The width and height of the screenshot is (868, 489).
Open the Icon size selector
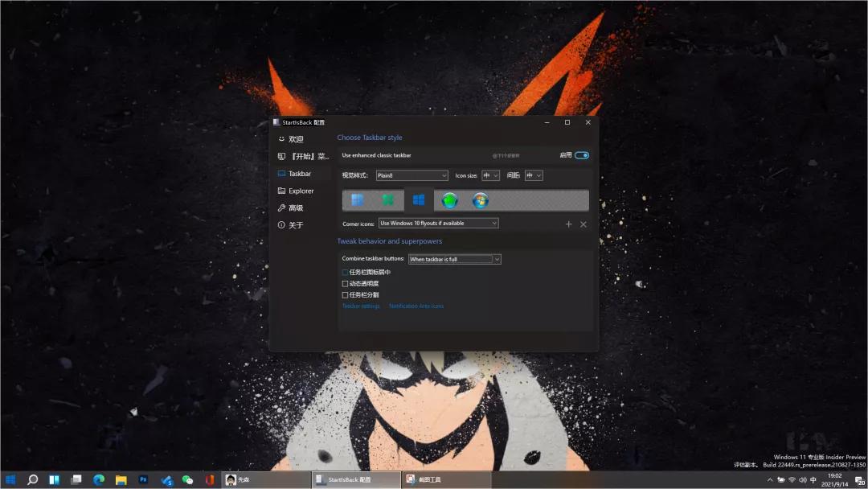tap(489, 175)
